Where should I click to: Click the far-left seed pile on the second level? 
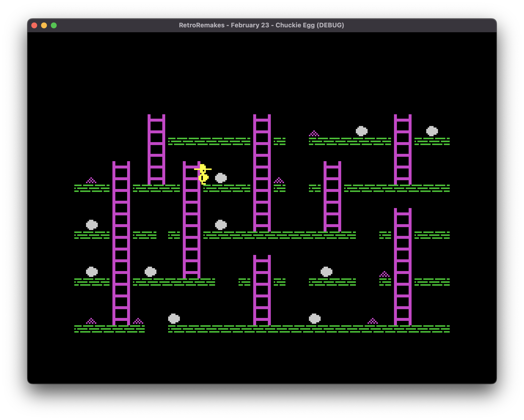pyautogui.click(x=91, y=180)
